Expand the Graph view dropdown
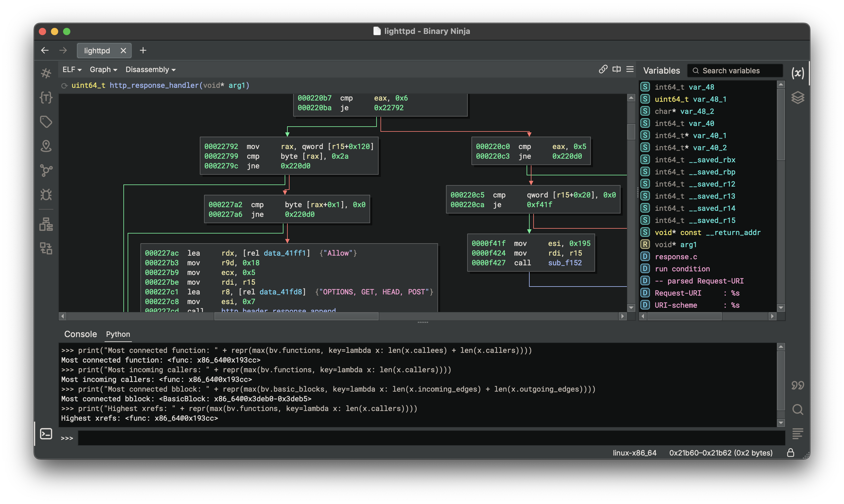The image size is (844, 504). point(103,70)
